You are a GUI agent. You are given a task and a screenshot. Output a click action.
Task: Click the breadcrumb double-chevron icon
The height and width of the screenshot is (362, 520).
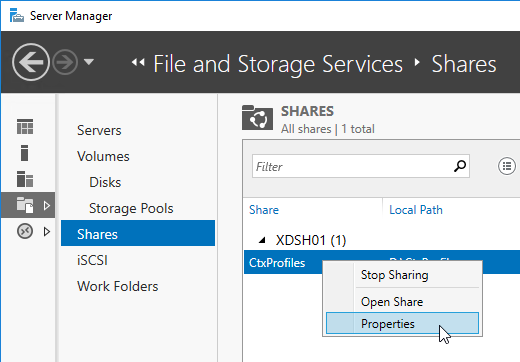point(138,62)
